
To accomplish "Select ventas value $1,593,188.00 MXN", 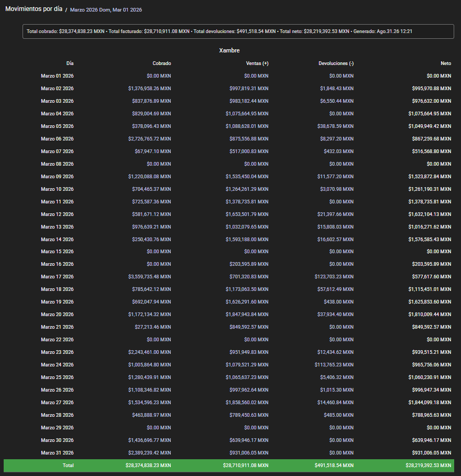I will [247, 240].
